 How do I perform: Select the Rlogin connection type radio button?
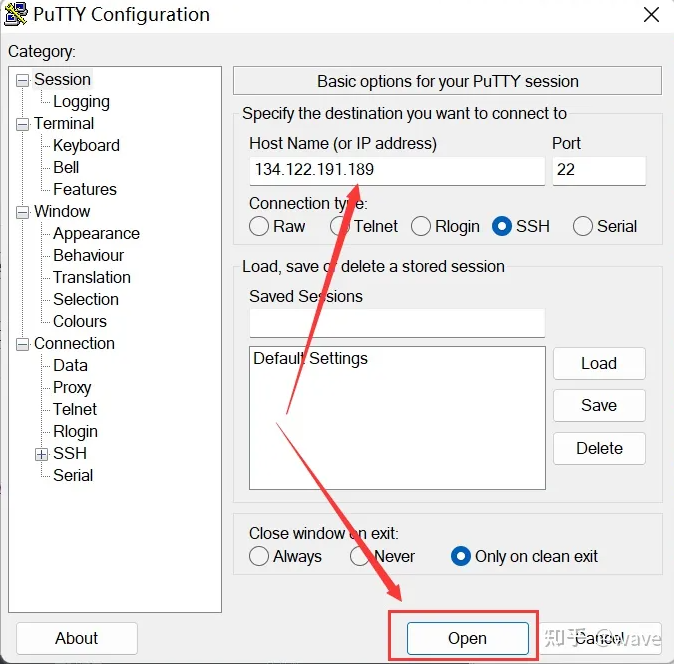coord(421,226)
